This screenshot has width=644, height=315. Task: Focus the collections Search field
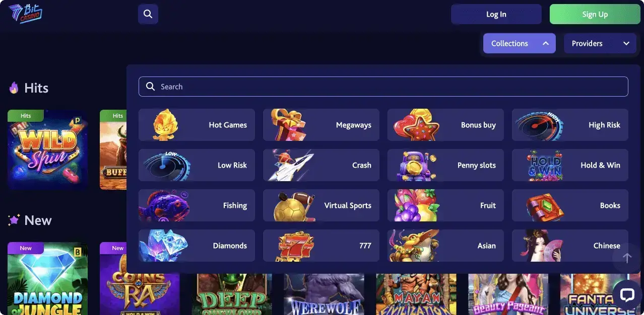[x=383, y=87]
